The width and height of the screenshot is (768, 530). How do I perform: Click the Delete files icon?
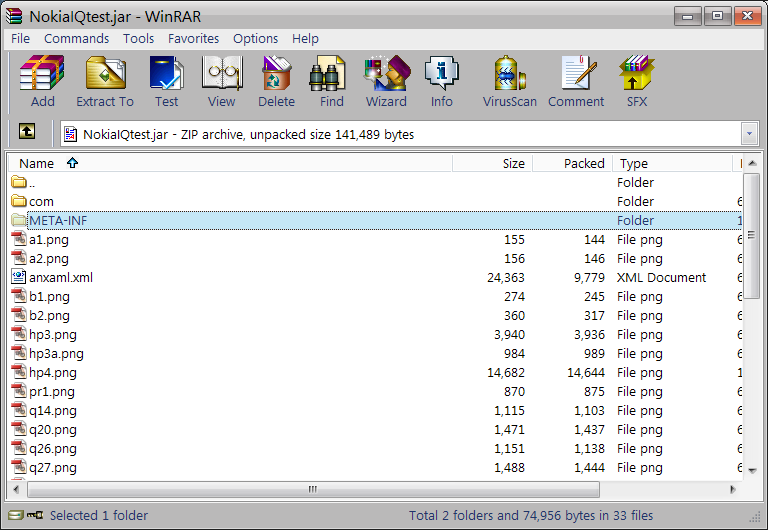277,72
